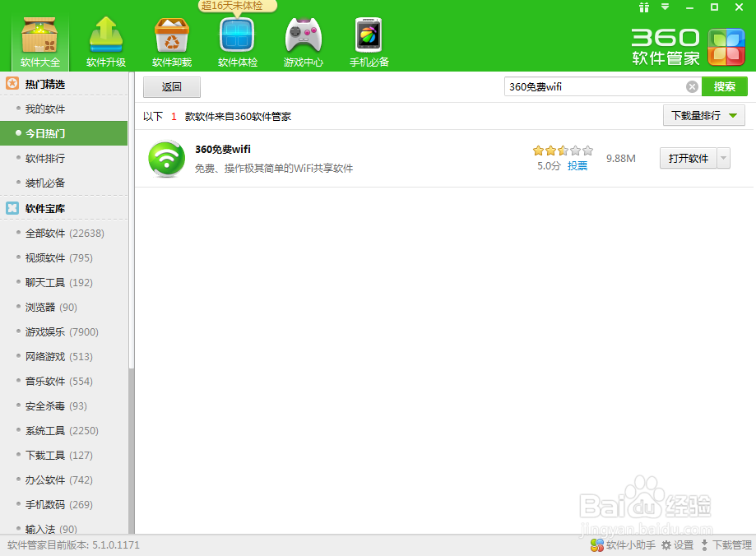Select 游戏娱乐 (7900) category
This screenshot has height=556, width=756.
coord(63,331)
